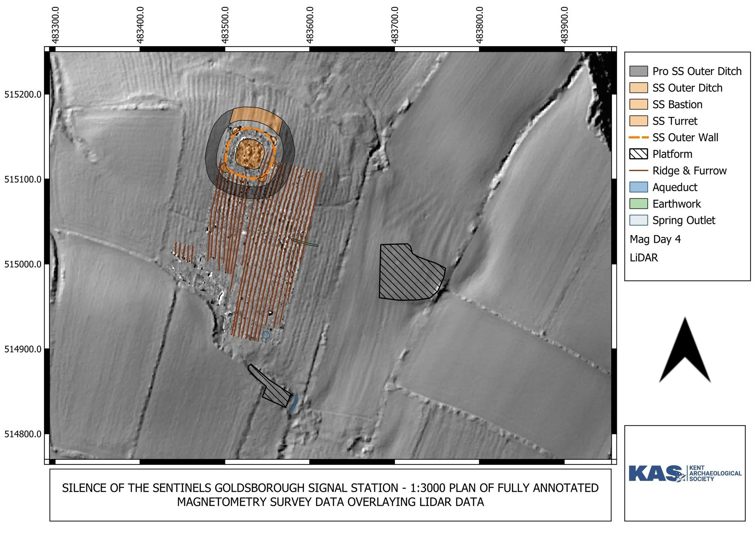Click the 'SS Outer Wall' legend label
The height and width of the screenshot is (535, 756).
click(685, 137)
